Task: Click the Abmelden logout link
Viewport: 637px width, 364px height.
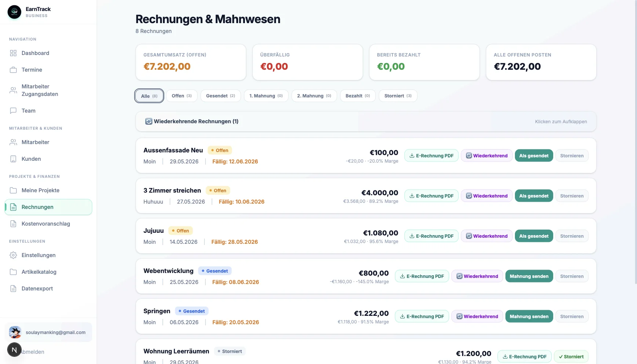Action: [33, 352]
